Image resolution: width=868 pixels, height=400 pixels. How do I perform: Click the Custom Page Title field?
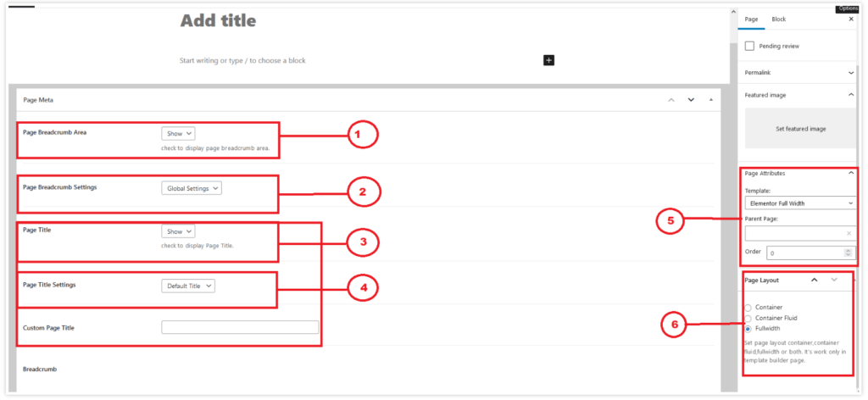tap(240, 327)
